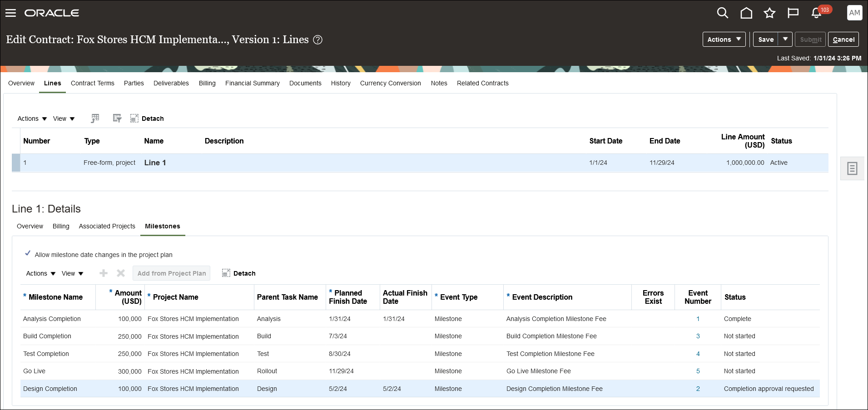Open the Contract Terms tab
The width and height of the screenshot is (868, 410).
point(93,83)
